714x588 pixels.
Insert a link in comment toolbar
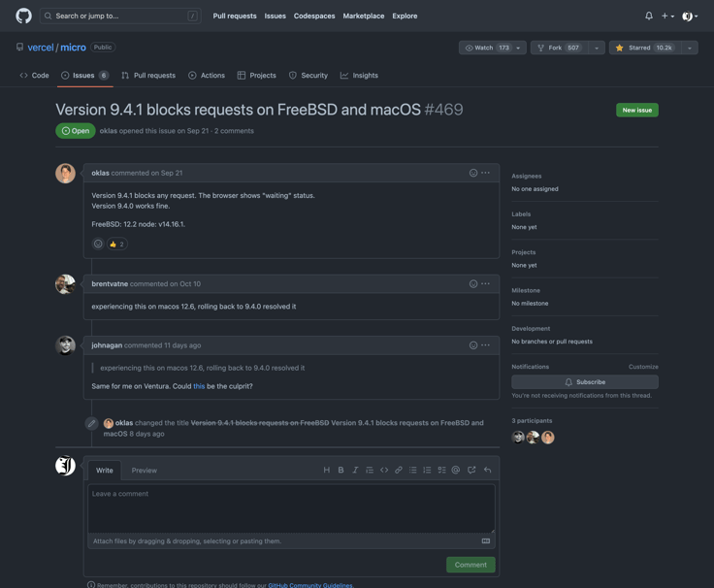399,470
